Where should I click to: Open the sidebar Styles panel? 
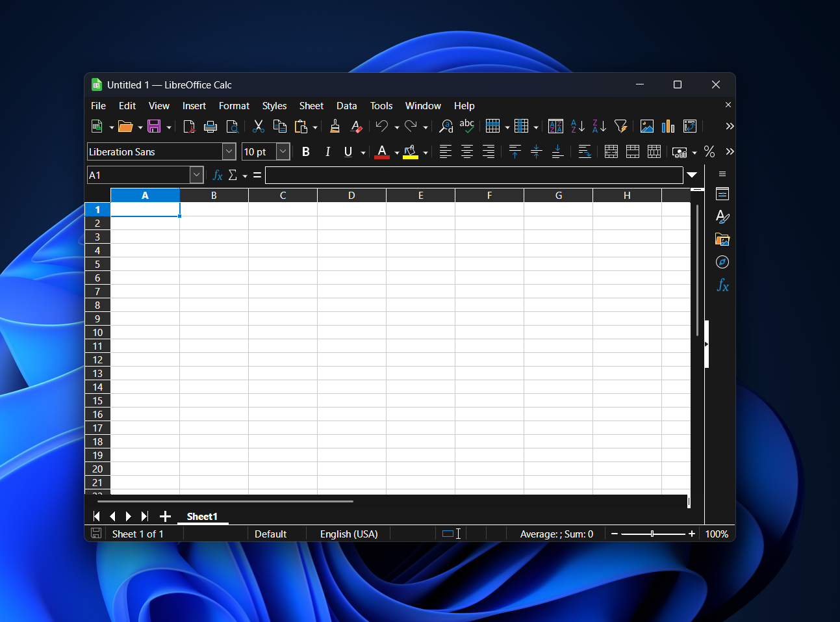722,216
